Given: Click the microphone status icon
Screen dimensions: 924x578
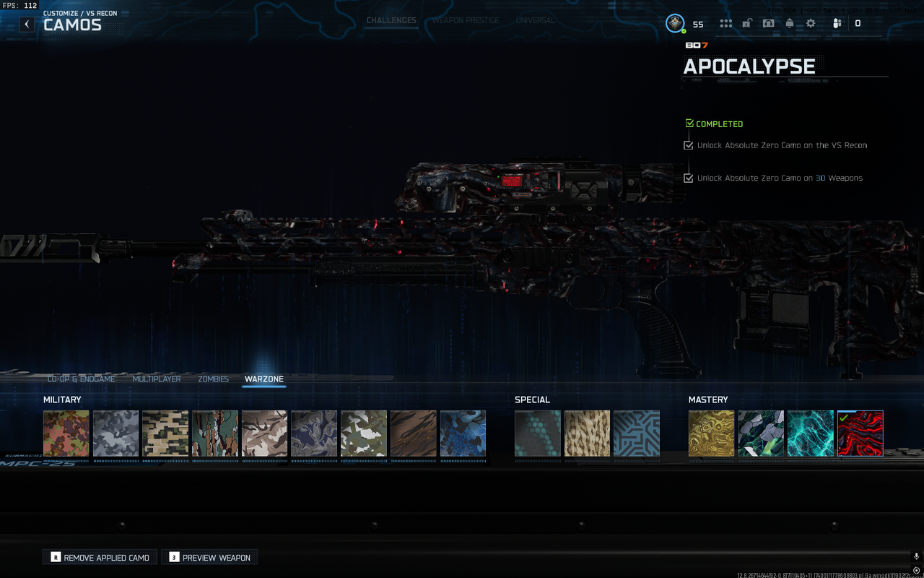Looking at the screenshot, I should click(x=916, y=556).
